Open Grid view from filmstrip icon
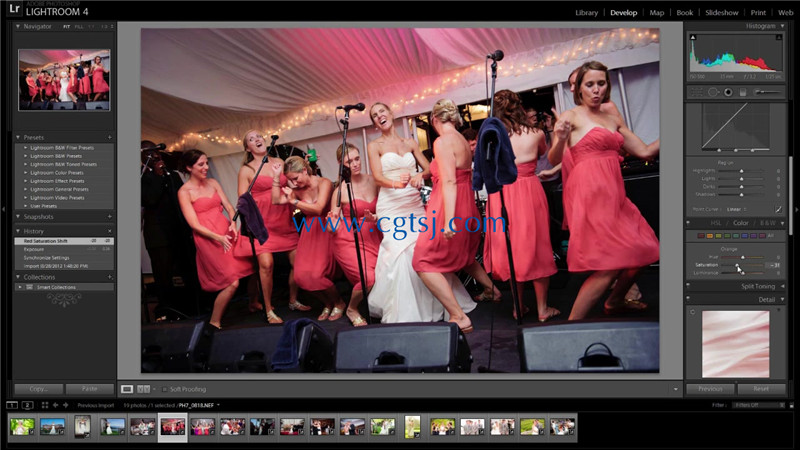 (45, 405)
